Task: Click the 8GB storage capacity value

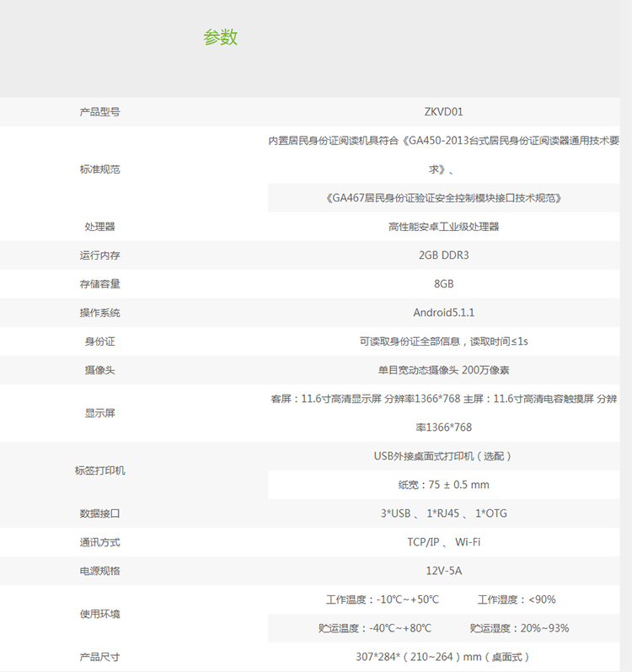Action: pos(443,284)
